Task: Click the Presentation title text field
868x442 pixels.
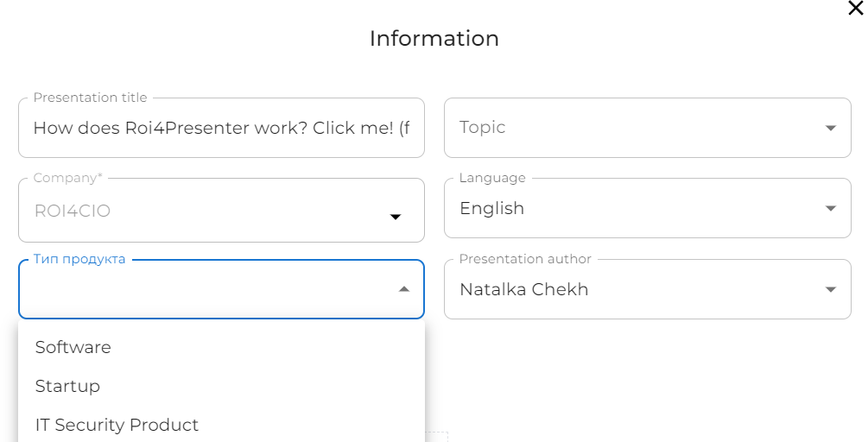Action: pos(221,129)
